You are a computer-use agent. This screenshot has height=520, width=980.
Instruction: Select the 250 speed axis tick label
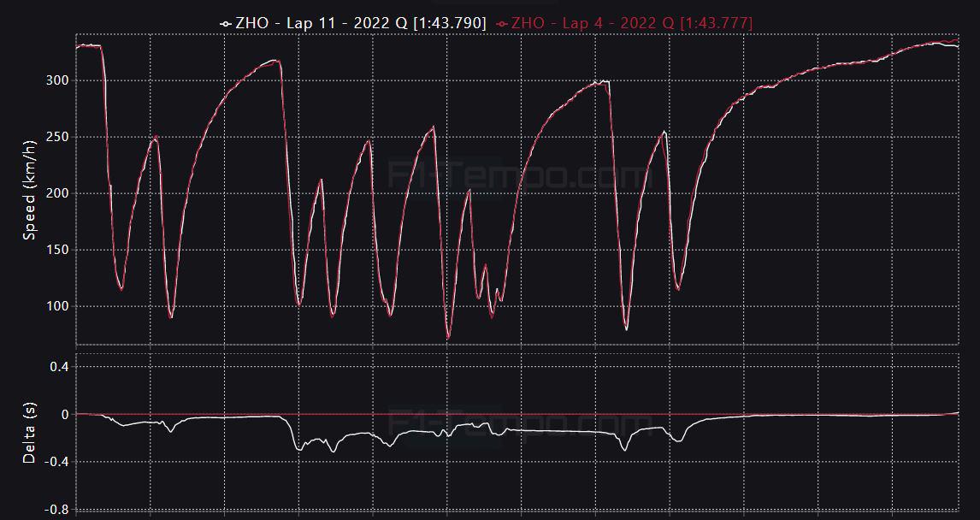tap(57, 137)
